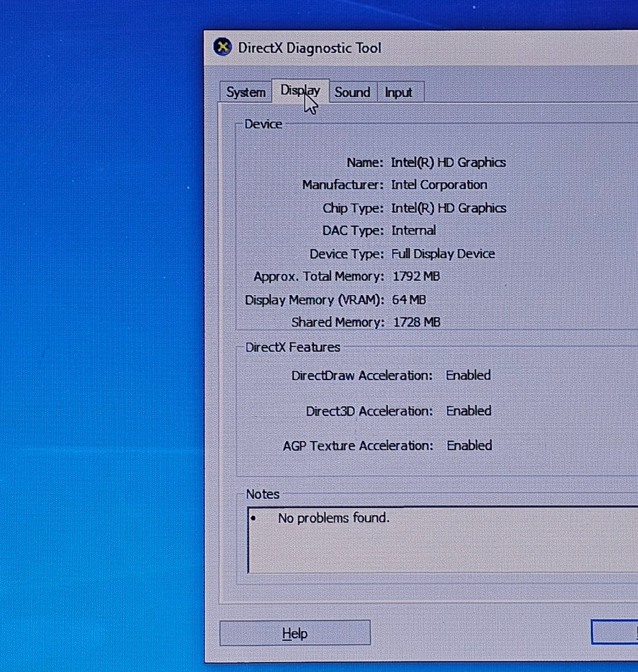Click the Notes text box
The image size is (638, 672).
coord(443,540)
